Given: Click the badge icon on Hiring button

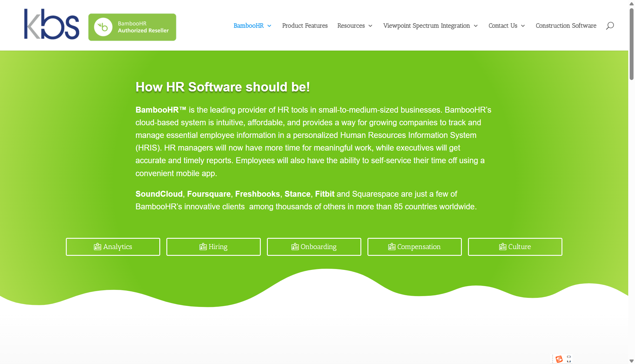Looking at the screenshot, I should tap(203, 247).
